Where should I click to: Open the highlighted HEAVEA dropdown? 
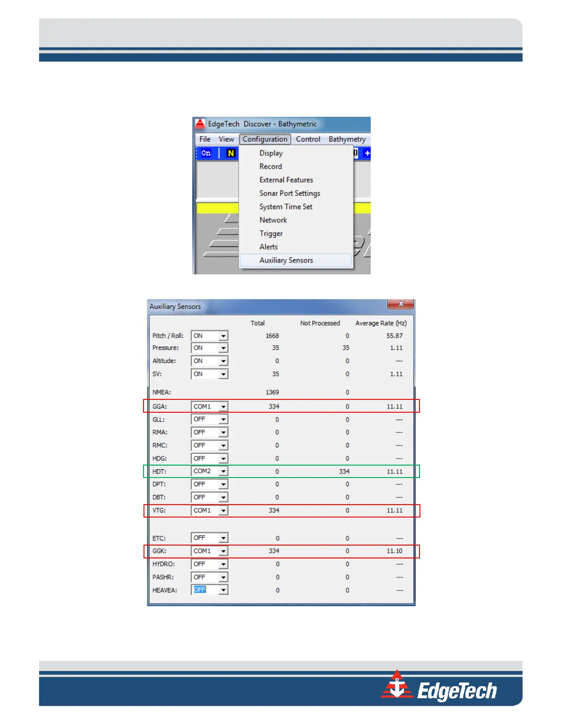tap(223, 590)
